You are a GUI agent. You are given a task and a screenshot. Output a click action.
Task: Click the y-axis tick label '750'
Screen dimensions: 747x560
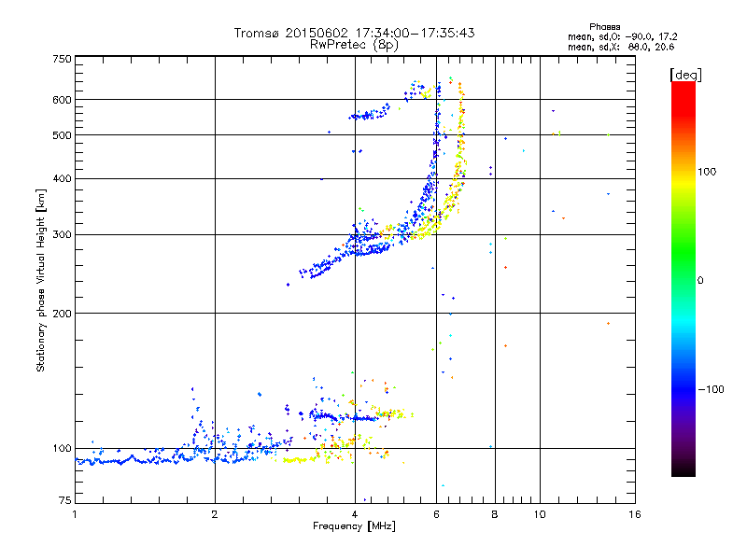click(x=62, y=59)
